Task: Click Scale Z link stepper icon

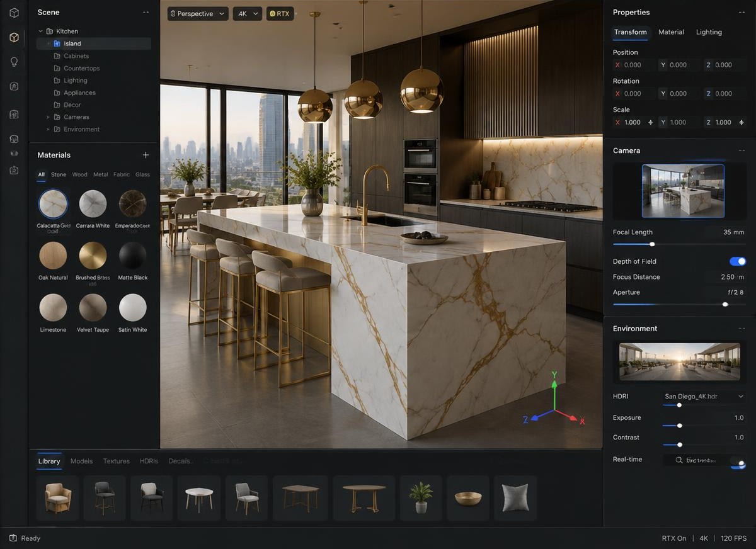Action: click(x=741, y=122)
